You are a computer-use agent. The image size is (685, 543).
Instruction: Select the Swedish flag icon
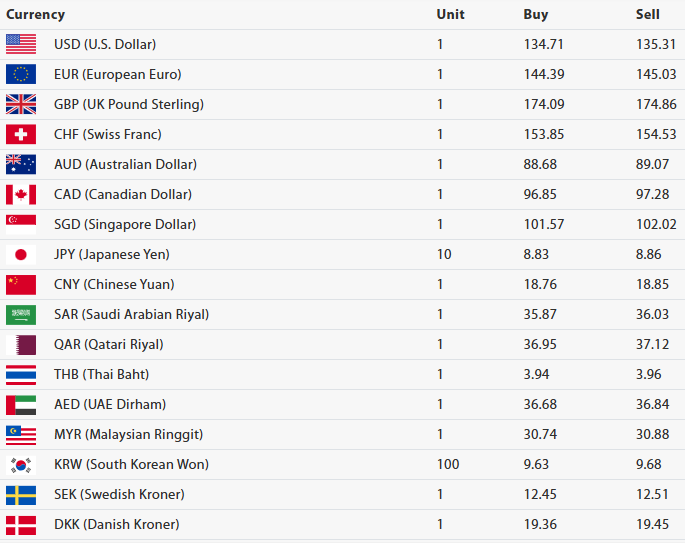coord(21,494)
